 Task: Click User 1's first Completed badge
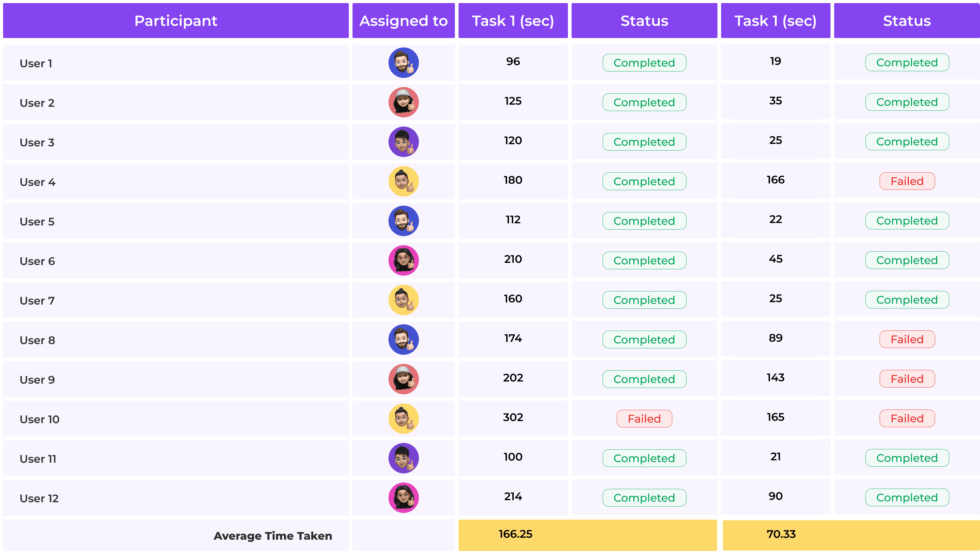click(644, 63)
